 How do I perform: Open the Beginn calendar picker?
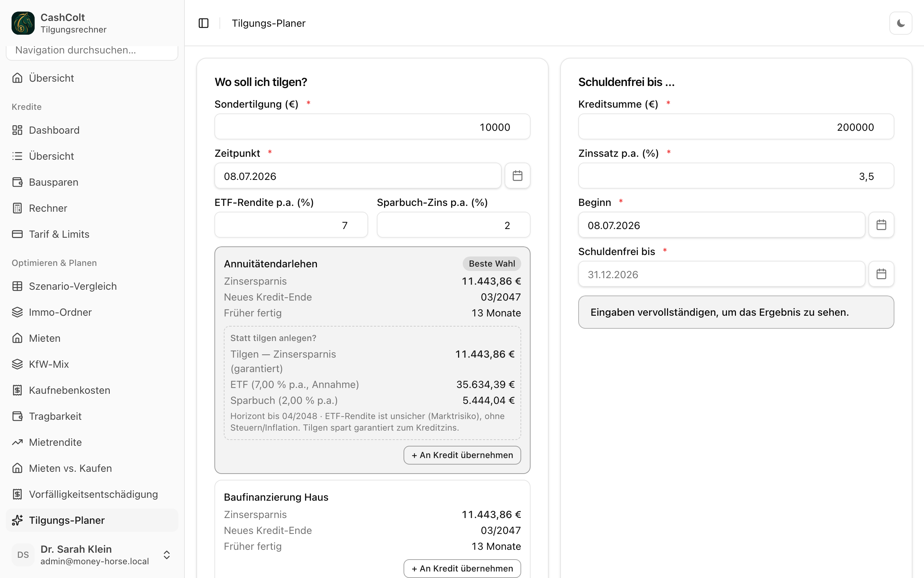[x=881, y=225]
